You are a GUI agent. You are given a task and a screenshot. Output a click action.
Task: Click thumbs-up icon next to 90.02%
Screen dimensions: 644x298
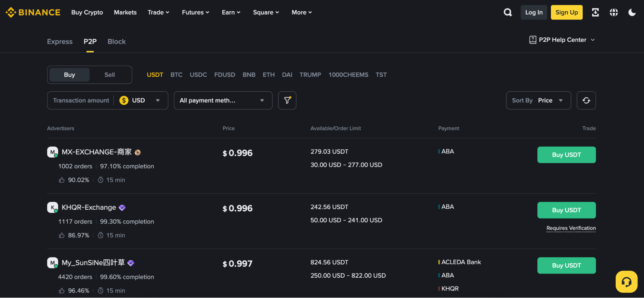click(62, 180)
